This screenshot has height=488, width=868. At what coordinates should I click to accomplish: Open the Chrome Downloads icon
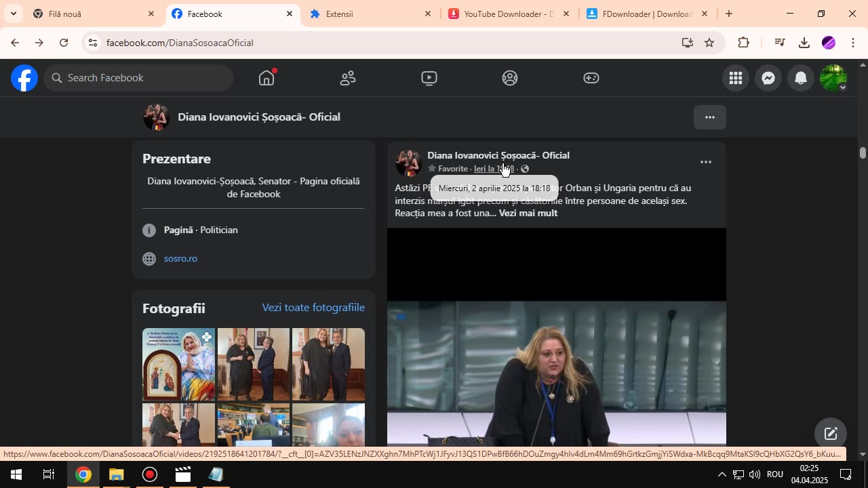pyautogui.click(x=804, y=43)
